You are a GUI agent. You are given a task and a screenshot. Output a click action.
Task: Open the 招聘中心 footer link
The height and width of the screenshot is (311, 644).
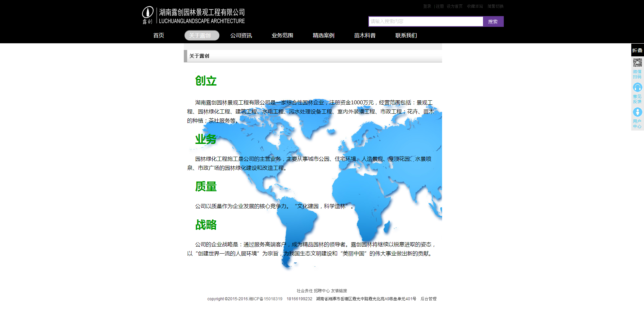click(322, 291)
